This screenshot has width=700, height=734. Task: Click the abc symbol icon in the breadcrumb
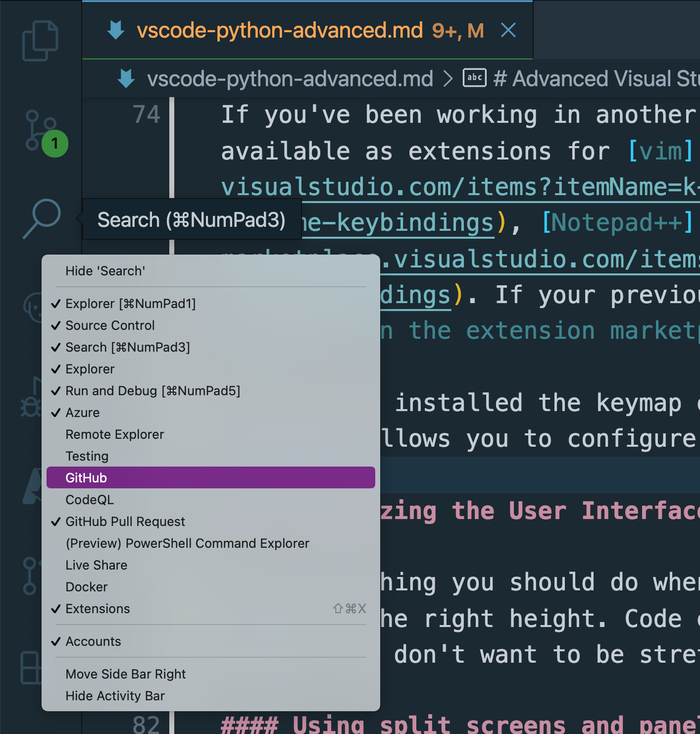(474, 78)
